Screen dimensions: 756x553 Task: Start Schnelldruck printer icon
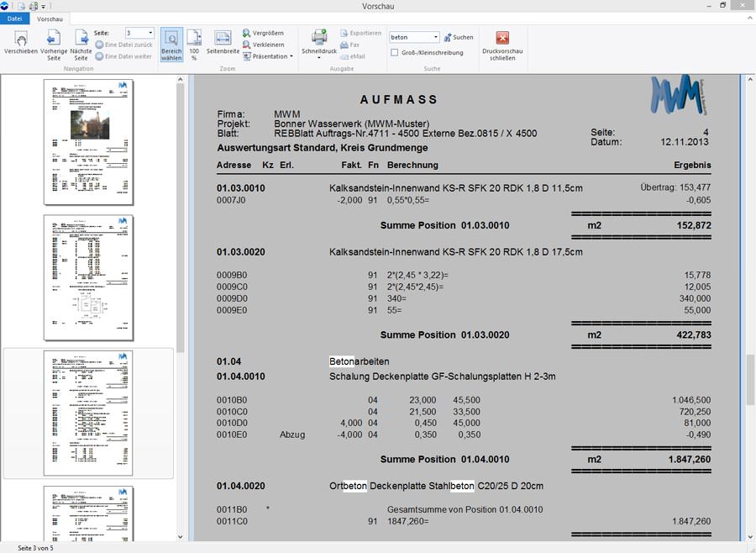pyautogui.click(x=318, y=38)
